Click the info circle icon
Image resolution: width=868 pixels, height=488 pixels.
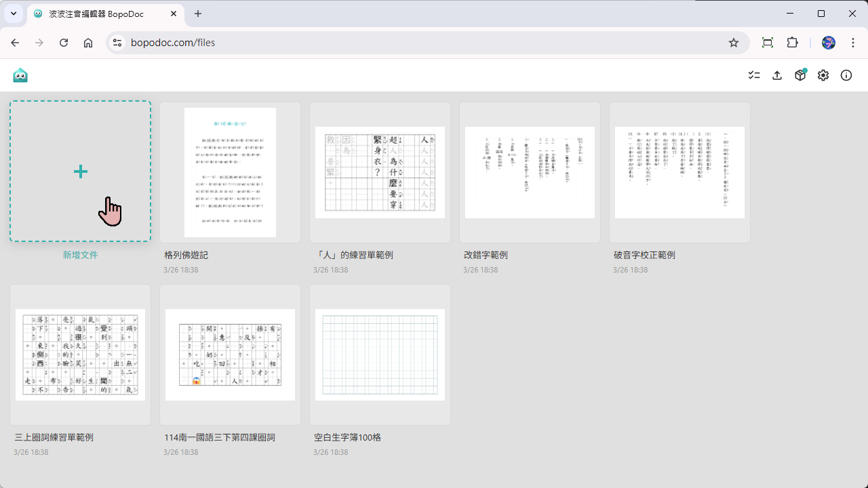[846, 75]
